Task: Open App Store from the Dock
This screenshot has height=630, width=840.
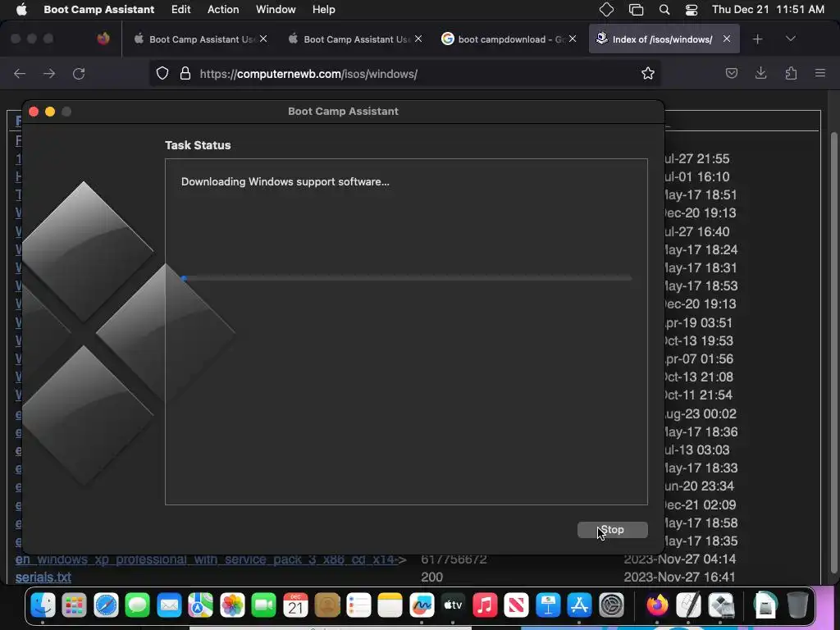Action: click(580, 606)
